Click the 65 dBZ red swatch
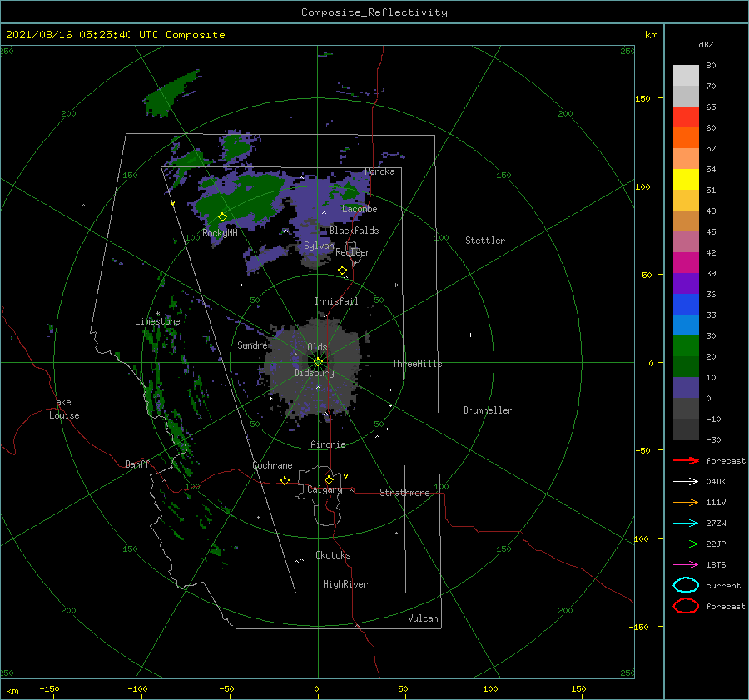The image size is (749, 700). pos(686,117)
